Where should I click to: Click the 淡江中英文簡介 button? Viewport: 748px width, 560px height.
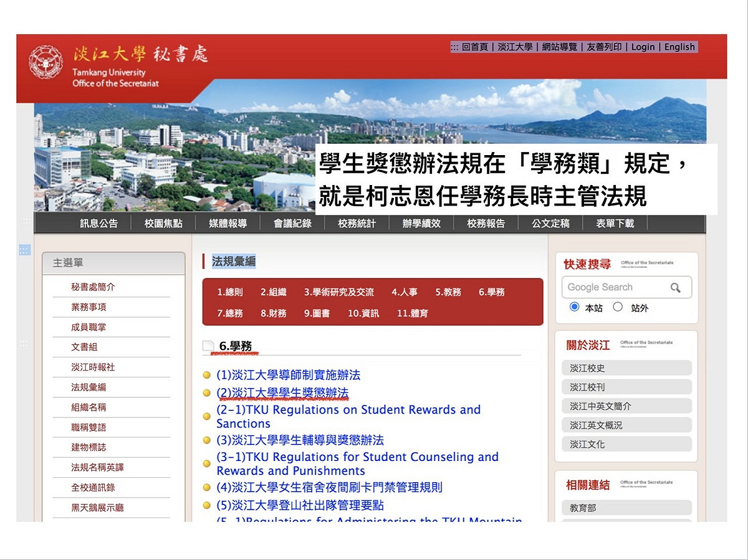tap(626, 406)
